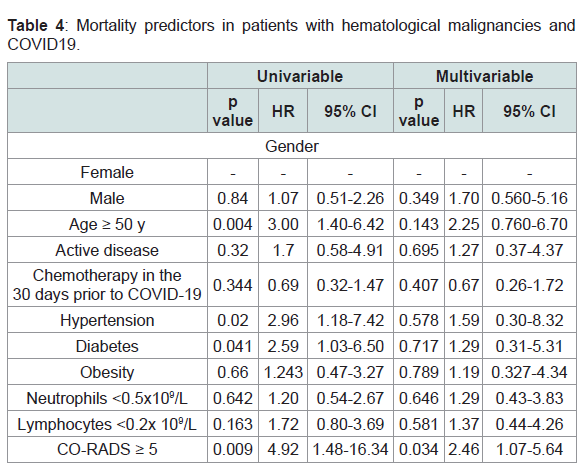
Task: Click the univariable p value 0.004
Action: click(233, 224)
